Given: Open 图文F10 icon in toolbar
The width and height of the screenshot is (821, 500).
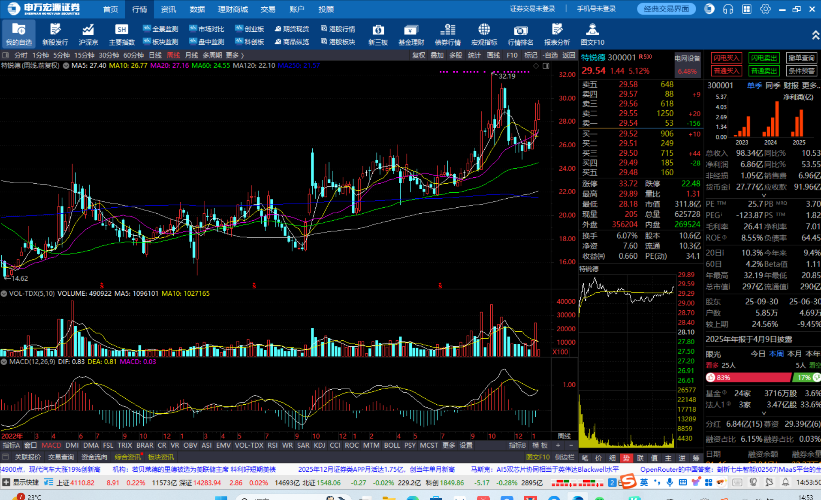Looking at the screenshot, I should (x=592, y=34).
